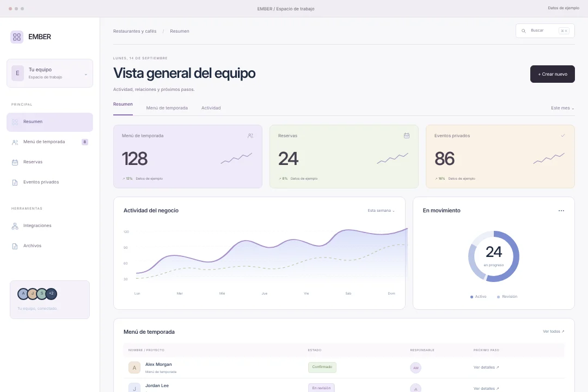Click the sparkline in the Reservas card
The width and height of the screenshot is (588, 392).
[392, 158]
